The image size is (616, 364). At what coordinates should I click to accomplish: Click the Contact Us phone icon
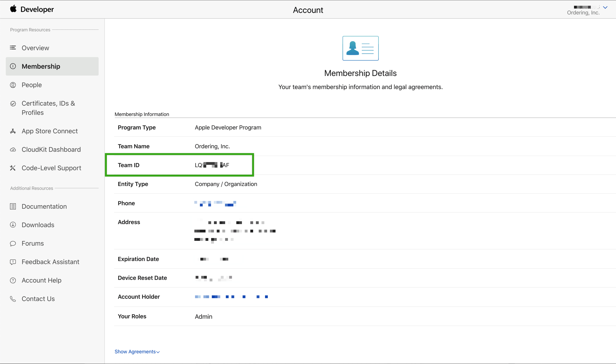(x=13, y=299)
